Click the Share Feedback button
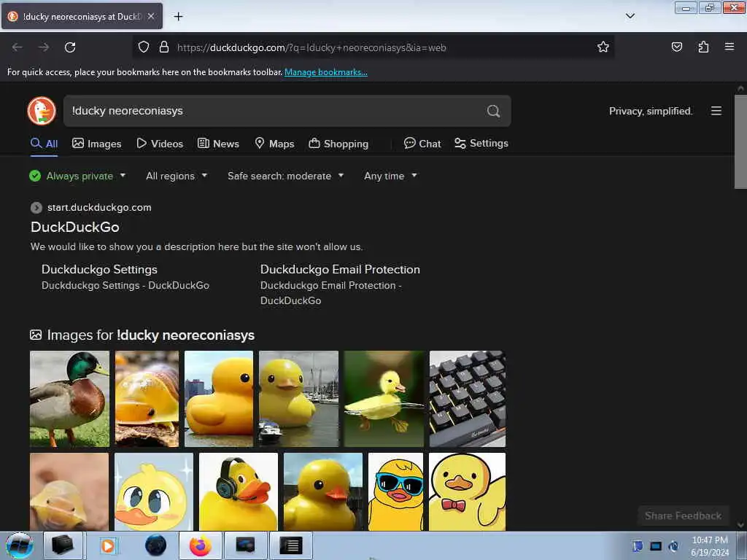Viewport: 747px width, 560px height. (683, 516)
